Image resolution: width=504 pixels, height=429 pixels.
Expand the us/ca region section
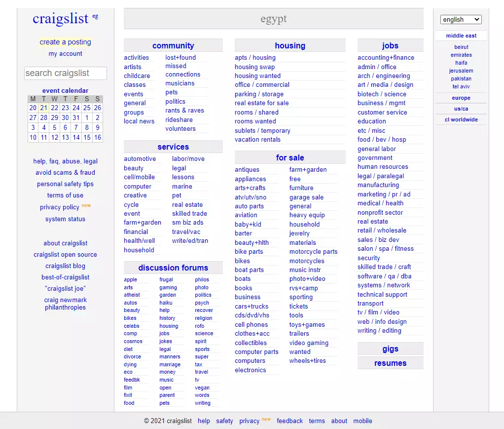tap(461, 109)
